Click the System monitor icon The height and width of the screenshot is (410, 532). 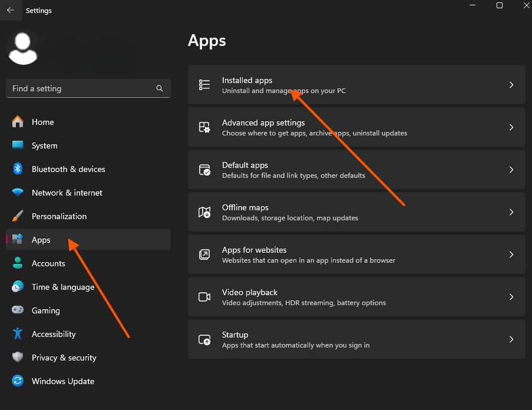(18, 145)
